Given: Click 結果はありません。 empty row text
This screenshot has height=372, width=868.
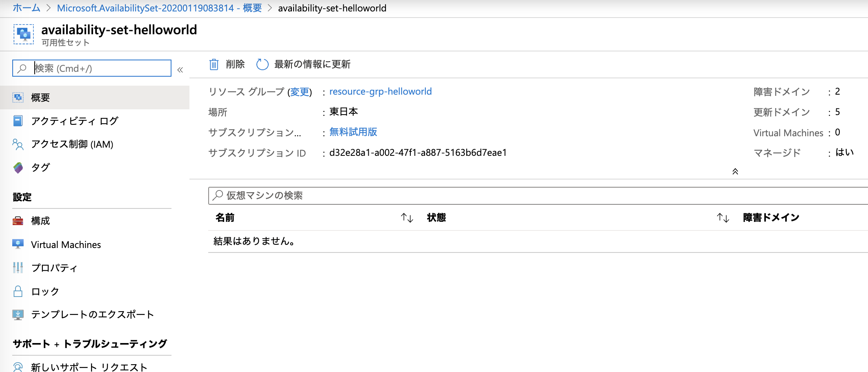Looking at the screenshot, I should click(254, 241).
